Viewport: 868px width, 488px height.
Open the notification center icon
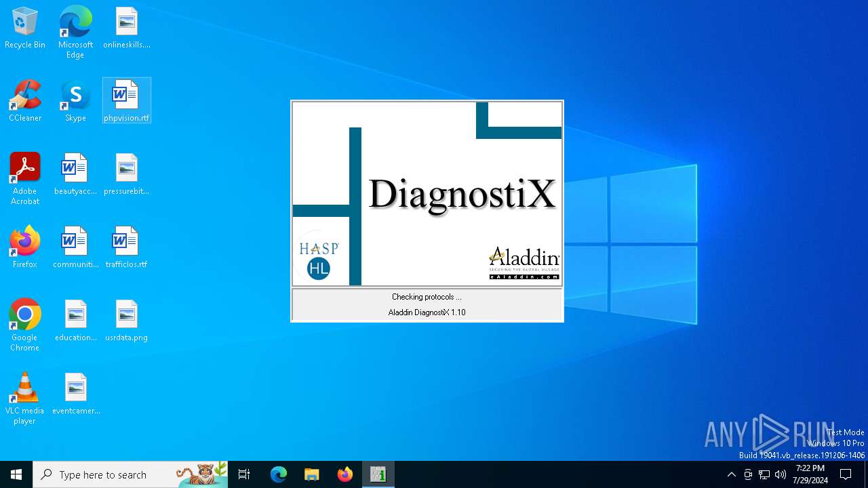click(846, 474)
